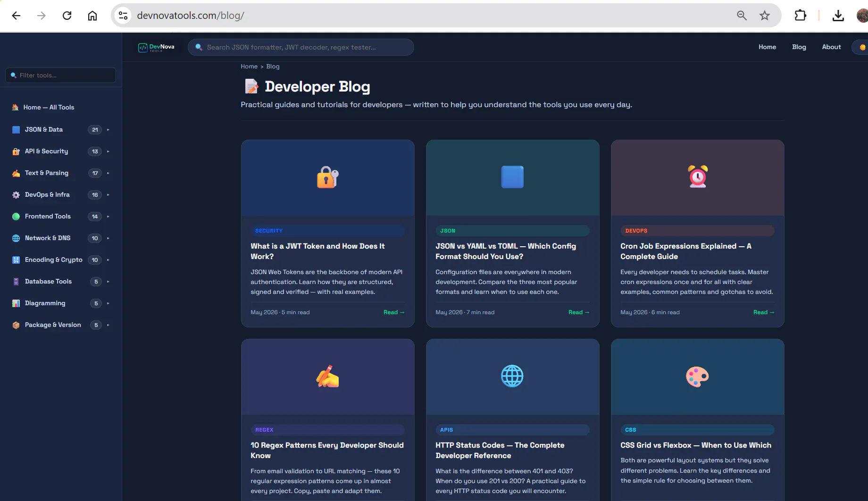Click the JSON & Data sidebar icon

pyautogui.click(x=16, y=130)
